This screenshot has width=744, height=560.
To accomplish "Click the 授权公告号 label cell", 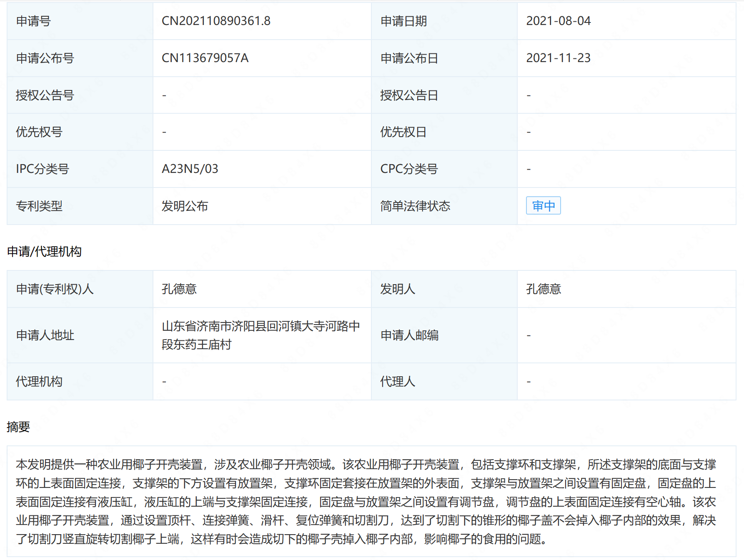I will [x=80, y=95].
